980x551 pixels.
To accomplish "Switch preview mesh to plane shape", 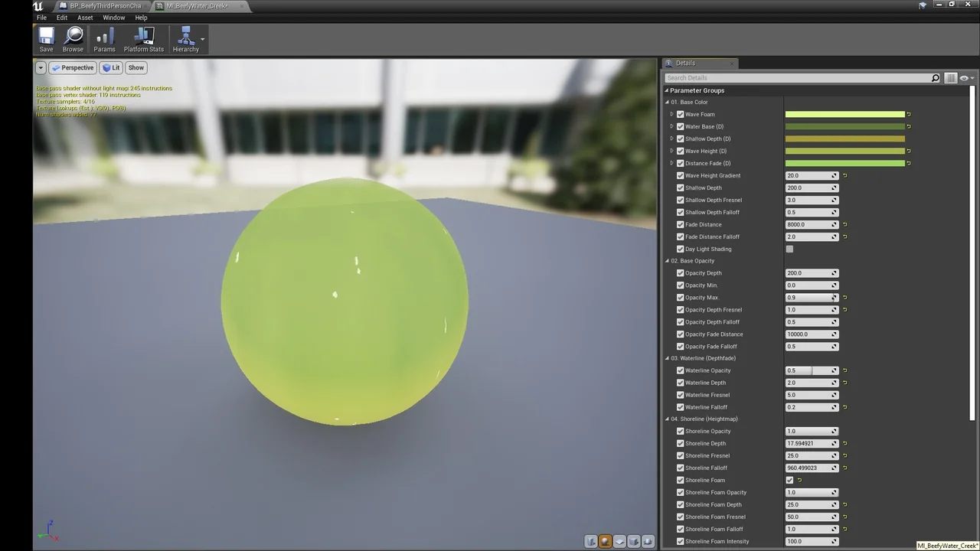I will tap(620, 542).
